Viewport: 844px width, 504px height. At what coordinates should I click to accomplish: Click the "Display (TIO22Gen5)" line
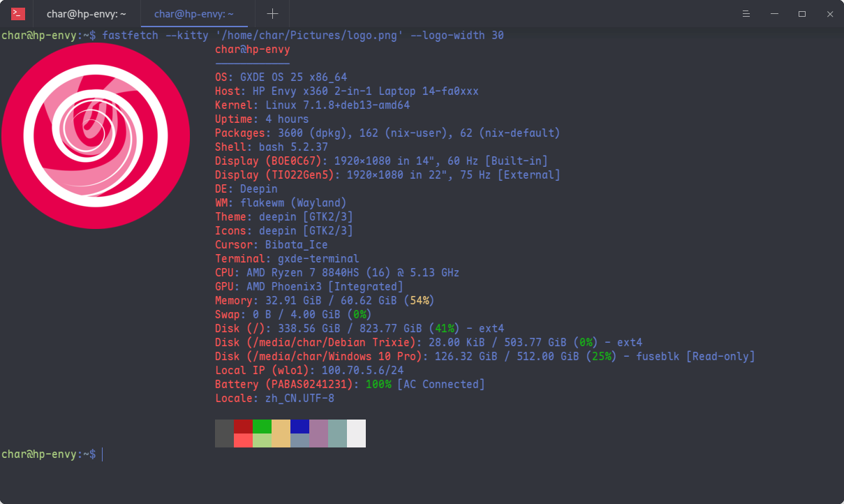387,175
